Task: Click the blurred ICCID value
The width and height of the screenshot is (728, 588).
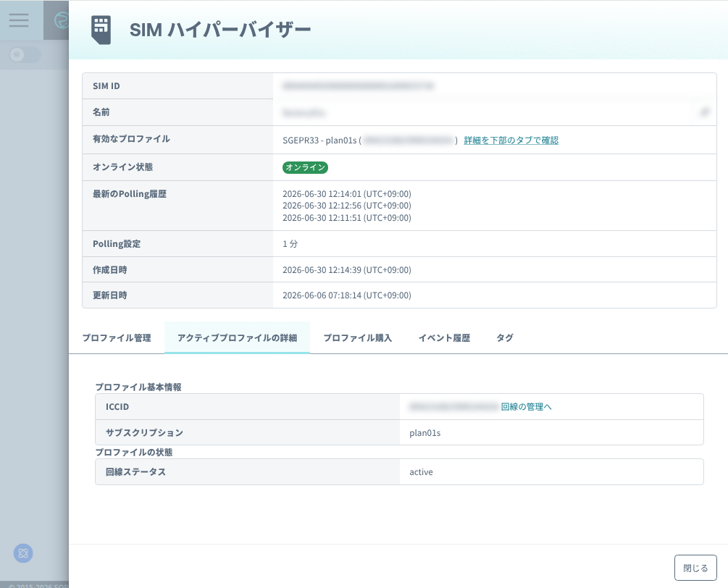Action: coord(453,407)
